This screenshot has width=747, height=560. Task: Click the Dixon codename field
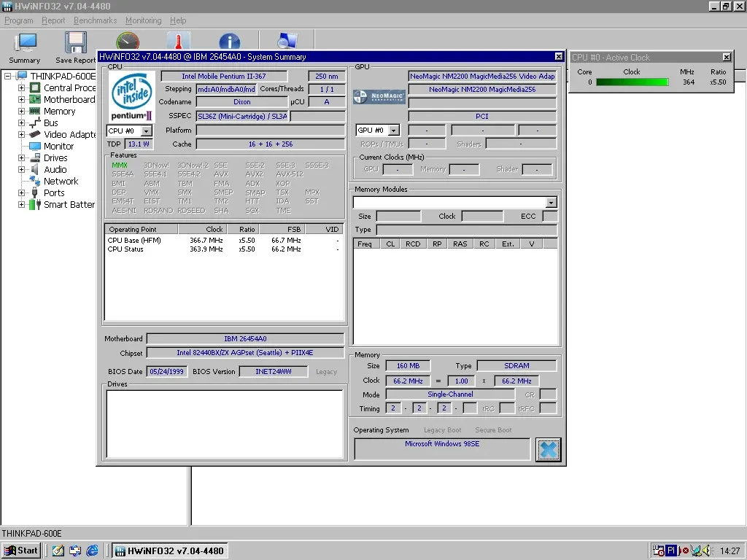[x=242, y=102]
